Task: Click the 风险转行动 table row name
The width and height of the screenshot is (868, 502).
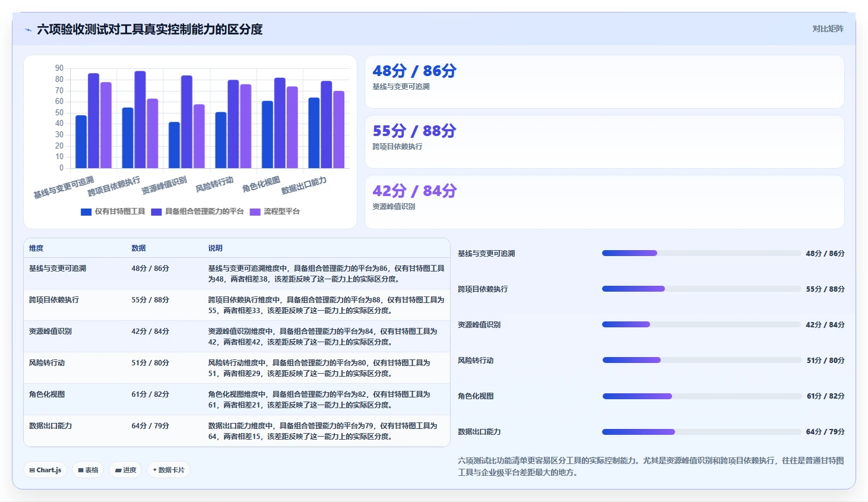Action: tap(47, 363)
